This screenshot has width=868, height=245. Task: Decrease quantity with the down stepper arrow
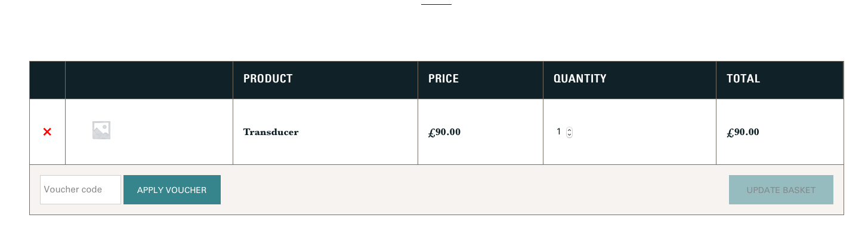[569, 135]
